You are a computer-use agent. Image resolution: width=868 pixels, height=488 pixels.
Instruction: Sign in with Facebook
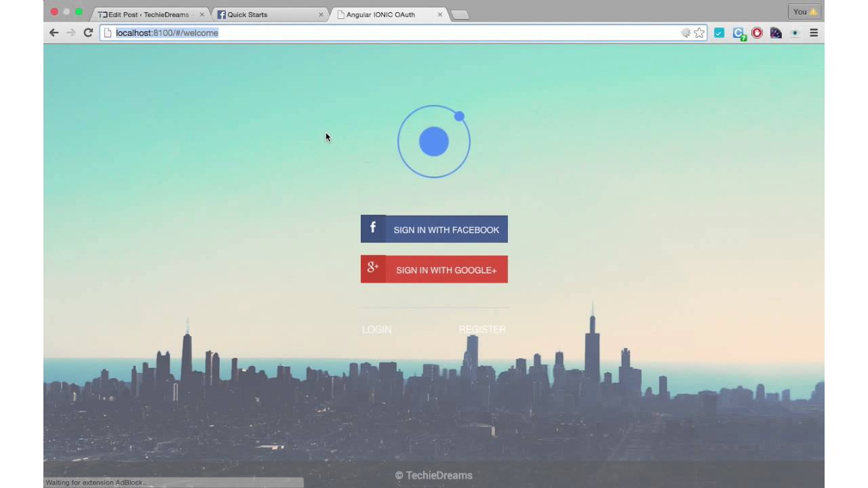pos(434,229)
